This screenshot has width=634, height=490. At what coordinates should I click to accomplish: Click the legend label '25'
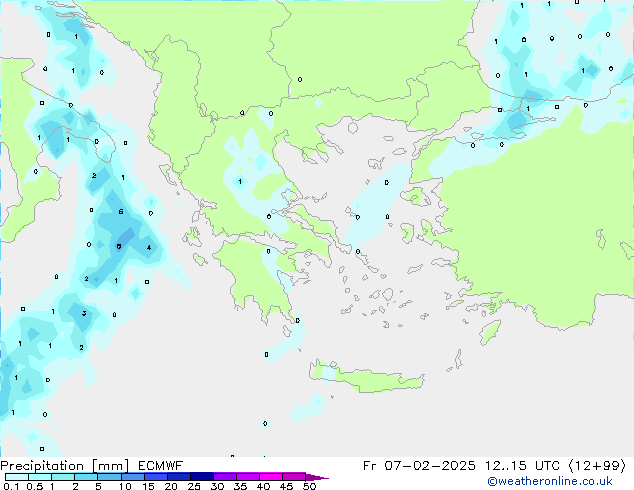[194, 486]
